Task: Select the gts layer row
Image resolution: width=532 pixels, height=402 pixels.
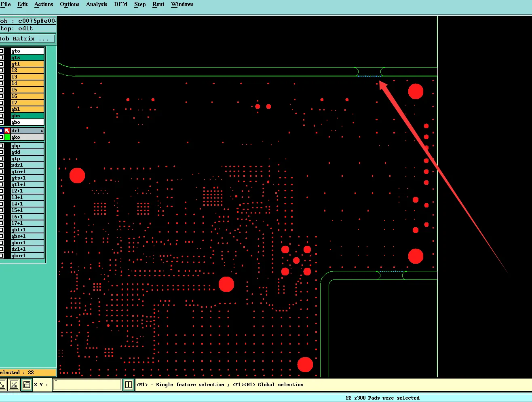Action: tap(27, 57)
